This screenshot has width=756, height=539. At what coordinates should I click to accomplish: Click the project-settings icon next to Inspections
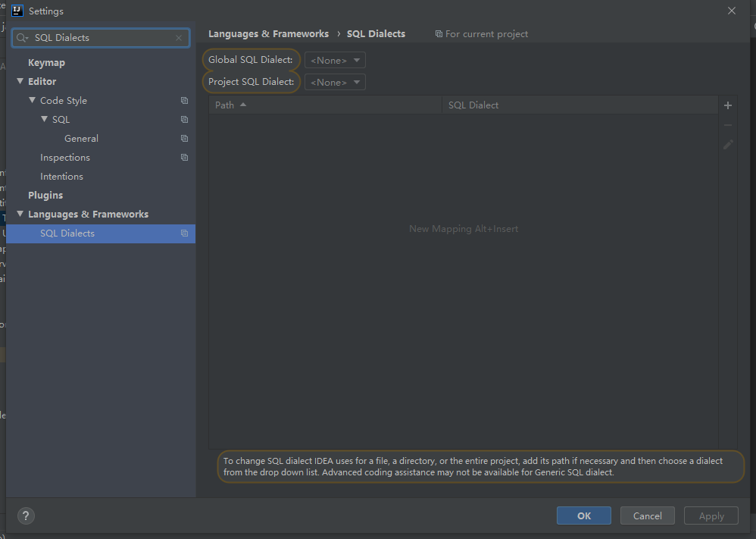coord(184,157)
